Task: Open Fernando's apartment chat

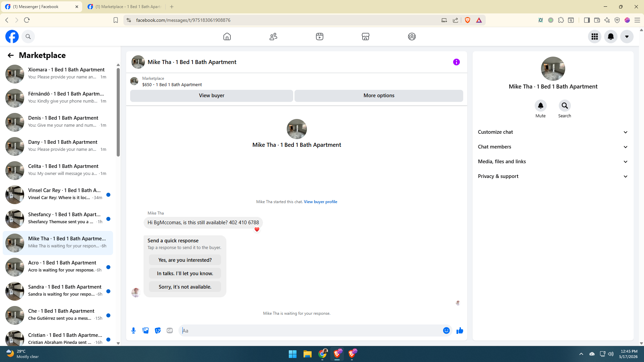Action: pyautogui.click(x=58, y=98)
